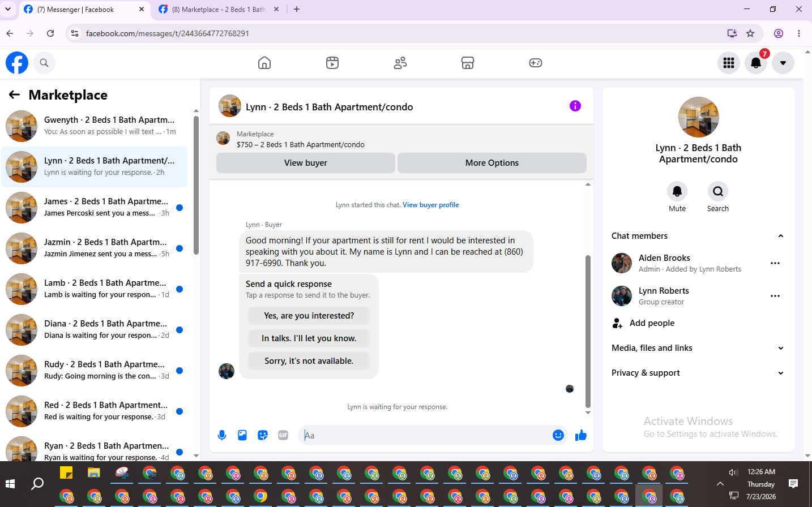The width and height of the screenshot is (812, 507).
Task: Open the Friends icon in top navigation
Action: click(x=400, y=63)
